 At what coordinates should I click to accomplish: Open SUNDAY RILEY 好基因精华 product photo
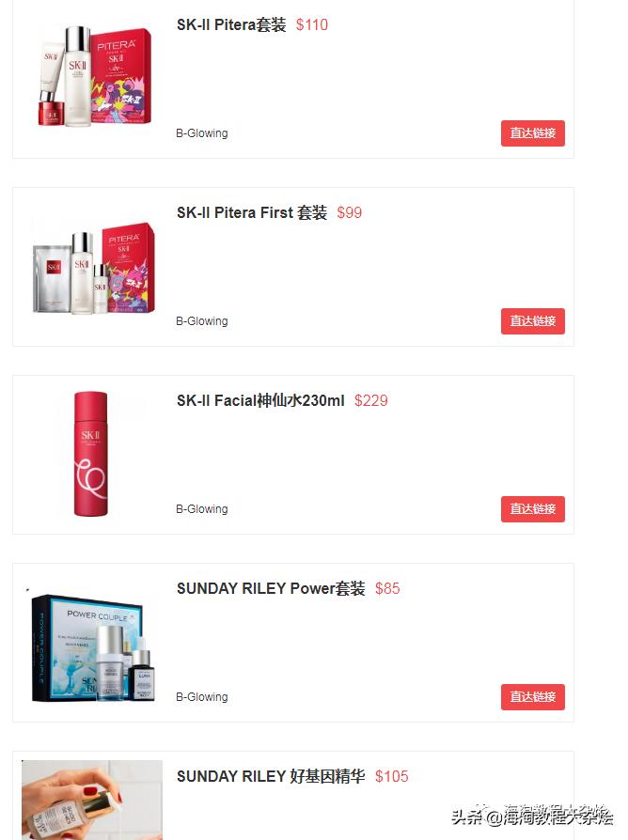coord(92,800)
